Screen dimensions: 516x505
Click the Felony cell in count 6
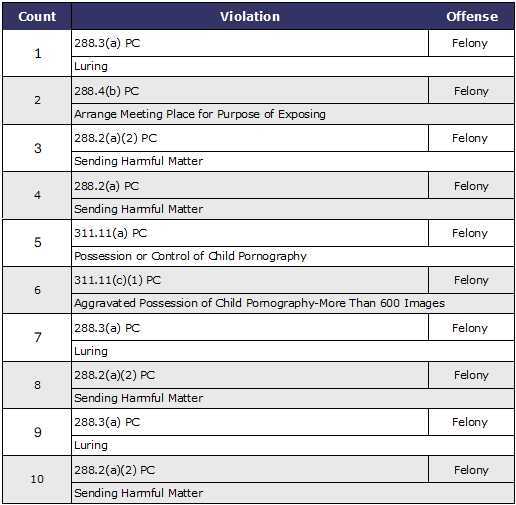tap(471, 280)
